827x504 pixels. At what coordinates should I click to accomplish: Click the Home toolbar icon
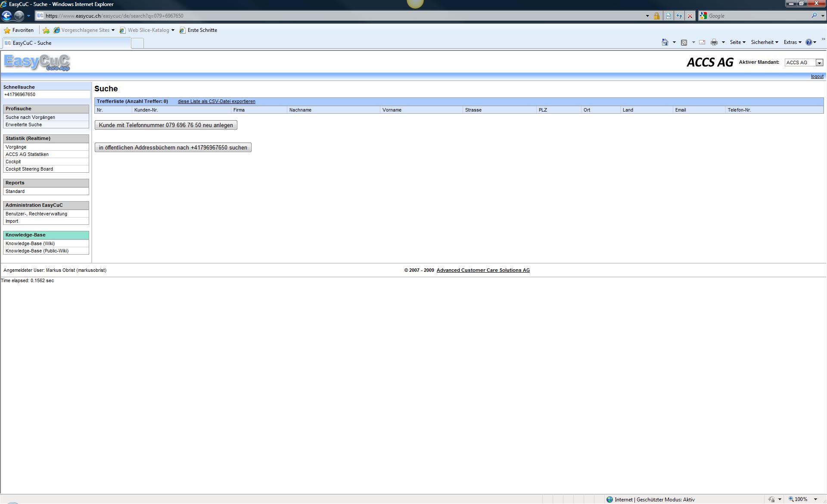pyautogui.click(x=665, y=42)
